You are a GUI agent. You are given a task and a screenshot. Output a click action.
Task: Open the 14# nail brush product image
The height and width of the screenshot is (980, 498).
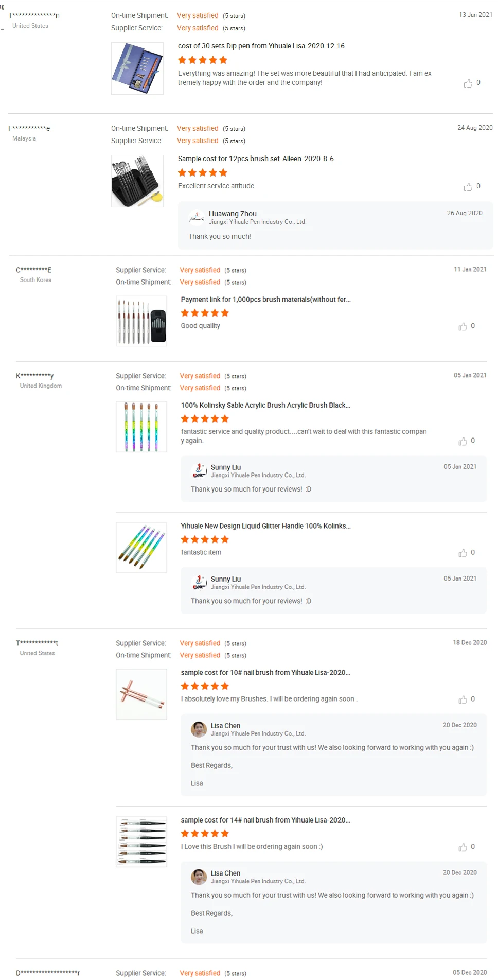(141, 842)
